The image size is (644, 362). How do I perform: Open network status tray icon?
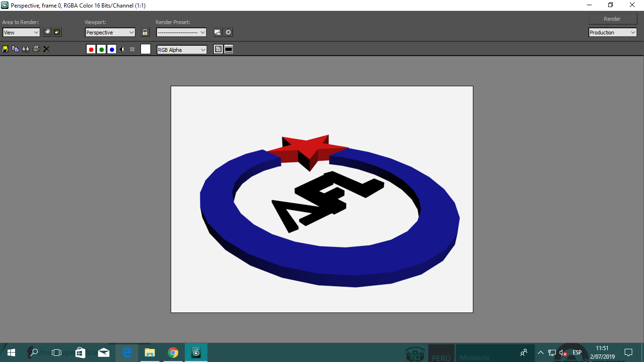[552, 353]
